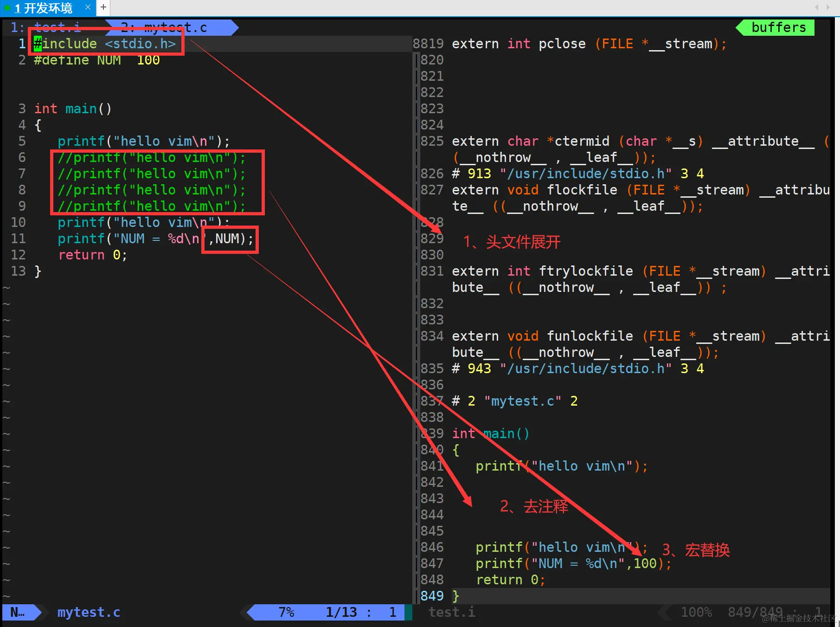
Task: Click the 1/13 line counter in statusline
Action: point(341,612)
